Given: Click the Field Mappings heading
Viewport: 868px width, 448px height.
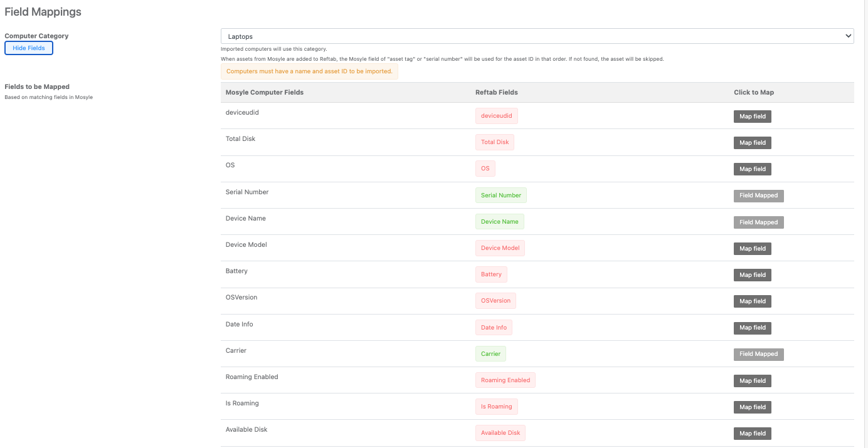Looking at the screenshot, I should click(x=43, y=12).
